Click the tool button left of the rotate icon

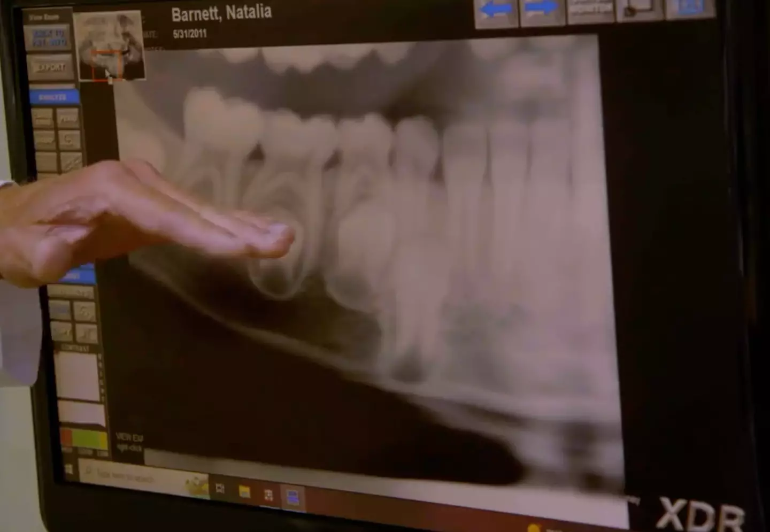pos(45,140)
